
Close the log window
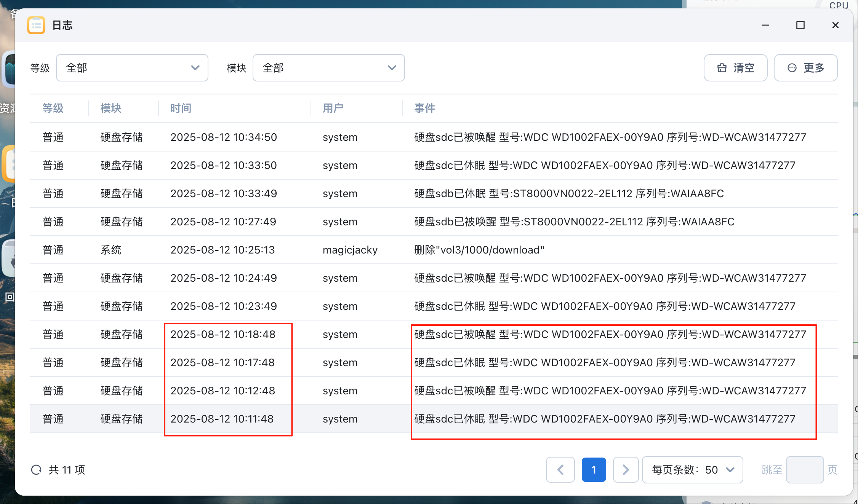coord(835,25)
